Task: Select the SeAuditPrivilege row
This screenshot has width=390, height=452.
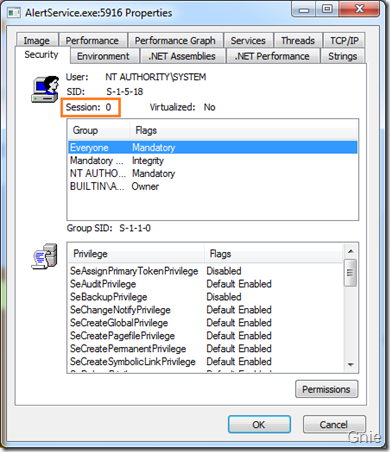Action: tap(205, 284)
